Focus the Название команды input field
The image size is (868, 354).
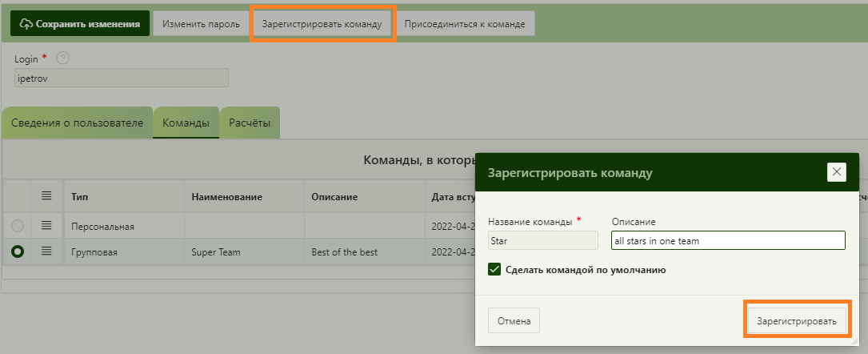pyautogui.click(x=542, y=240)
